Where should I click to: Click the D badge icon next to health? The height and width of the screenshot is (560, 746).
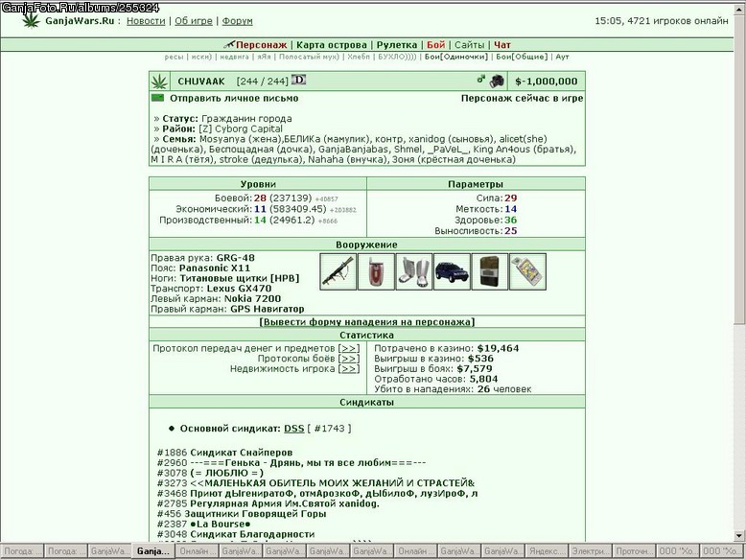(299, 80)
